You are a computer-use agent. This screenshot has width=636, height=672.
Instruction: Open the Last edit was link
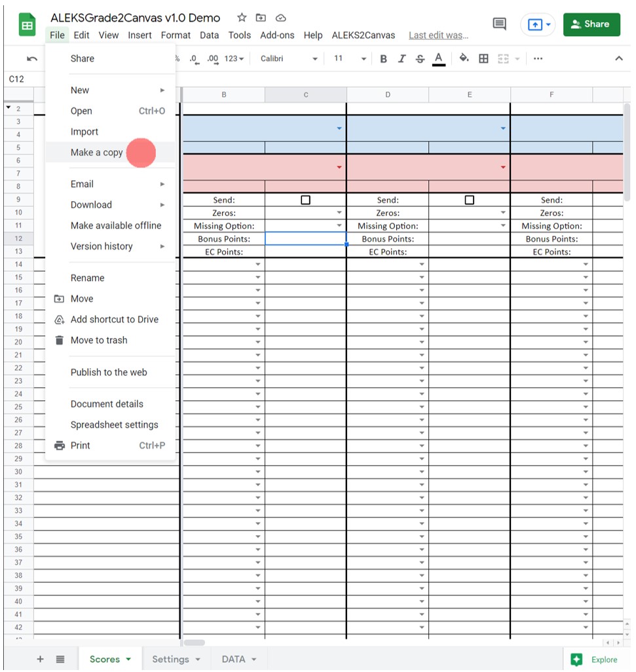tap(438, 35)
